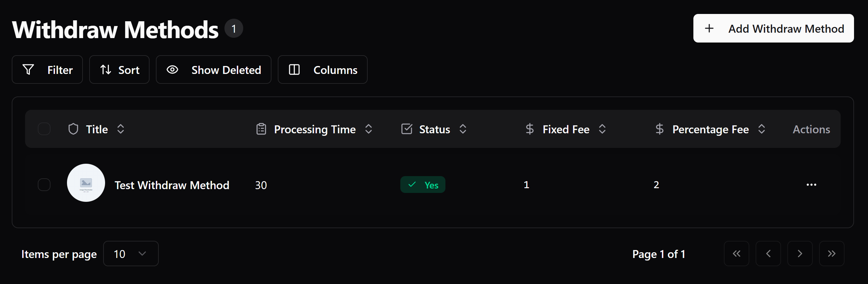Open the Items per page dropdown
This screenshot has height=284, width=868.
(x=131, y=254)
